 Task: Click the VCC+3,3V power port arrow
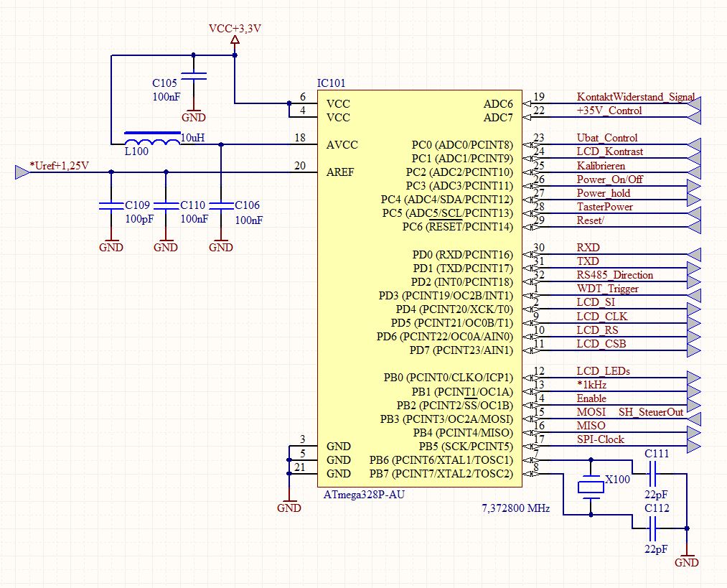tap(235, 40)
